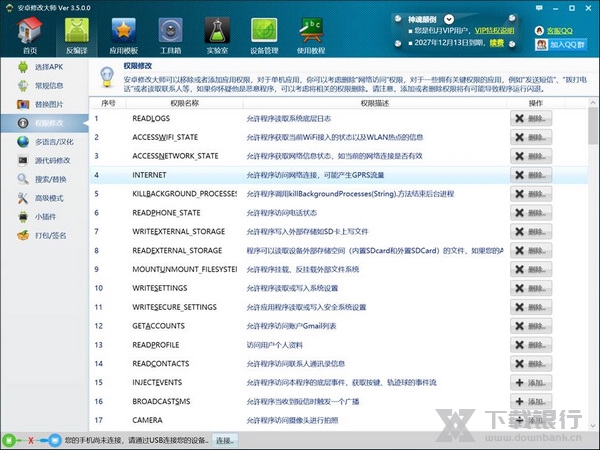Select 选择APK in the sidebar
Image resolution: width=600 pixels, height=450 pixels.
click(44, 67)
